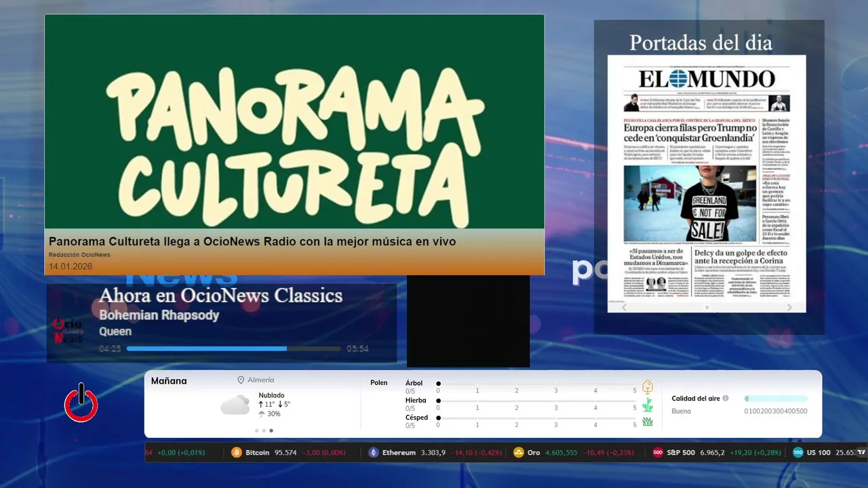Click the article date 14.01.2026
Image resolution: width=868 pixels, height=488 pixels.
click(71, 266)
